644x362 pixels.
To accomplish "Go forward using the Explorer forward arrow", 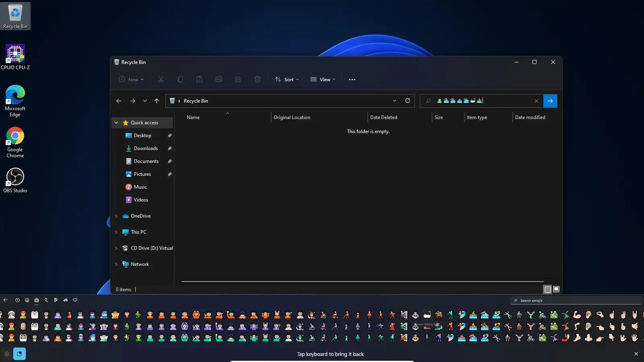I will (133, 101).
